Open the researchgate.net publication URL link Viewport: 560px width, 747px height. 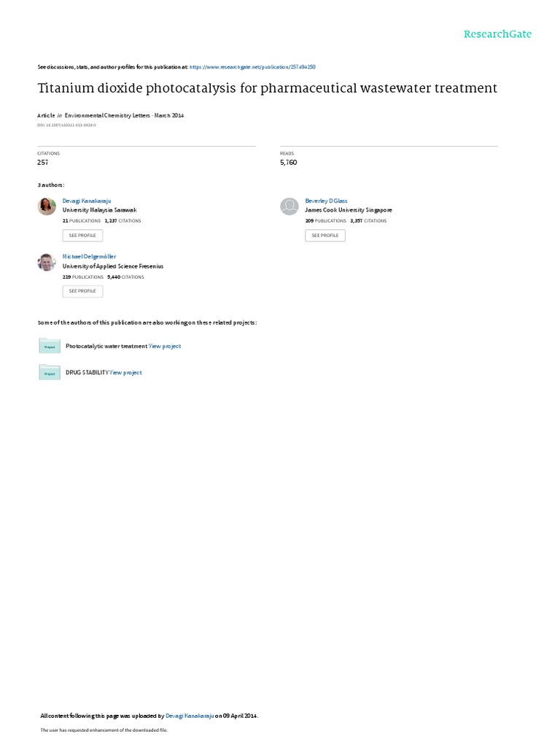(252, 67)
